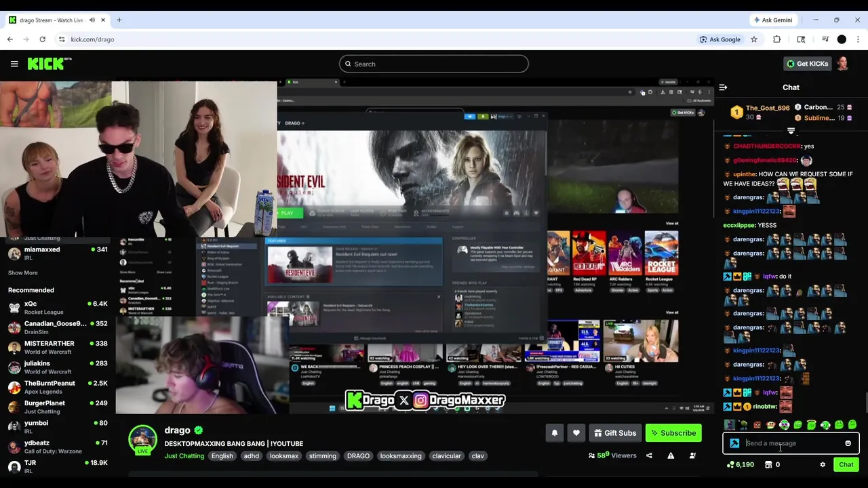Share the stream via share icon

[x=649, y=455]
